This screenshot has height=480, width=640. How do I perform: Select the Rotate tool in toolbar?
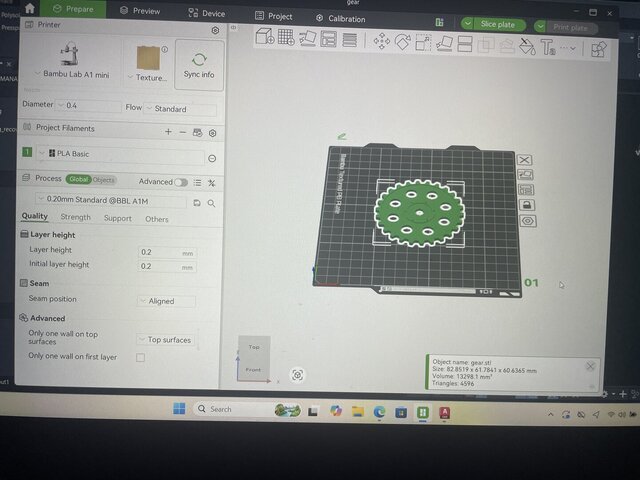[x=403, y=41]
